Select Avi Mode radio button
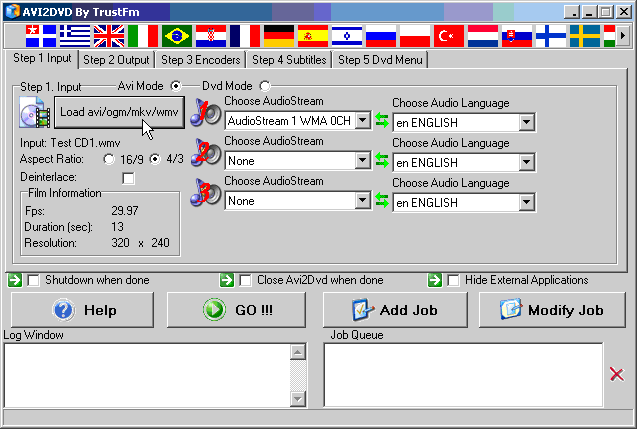This screenshot has width=637, height=429. point(176,86)
